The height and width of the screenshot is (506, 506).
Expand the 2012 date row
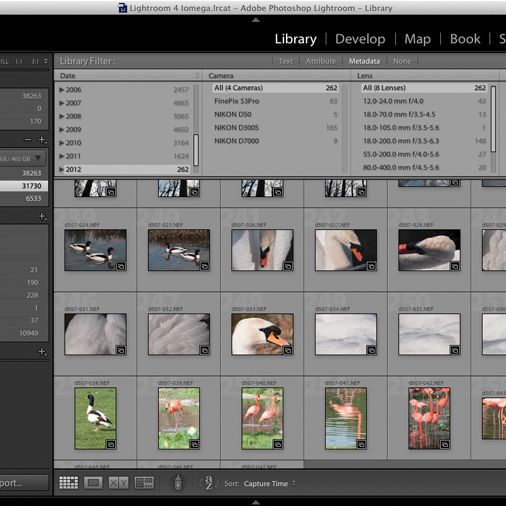(x=62, y=169)
